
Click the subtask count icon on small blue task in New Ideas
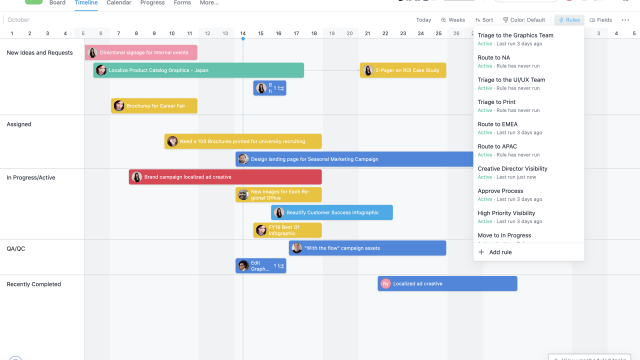279,88
